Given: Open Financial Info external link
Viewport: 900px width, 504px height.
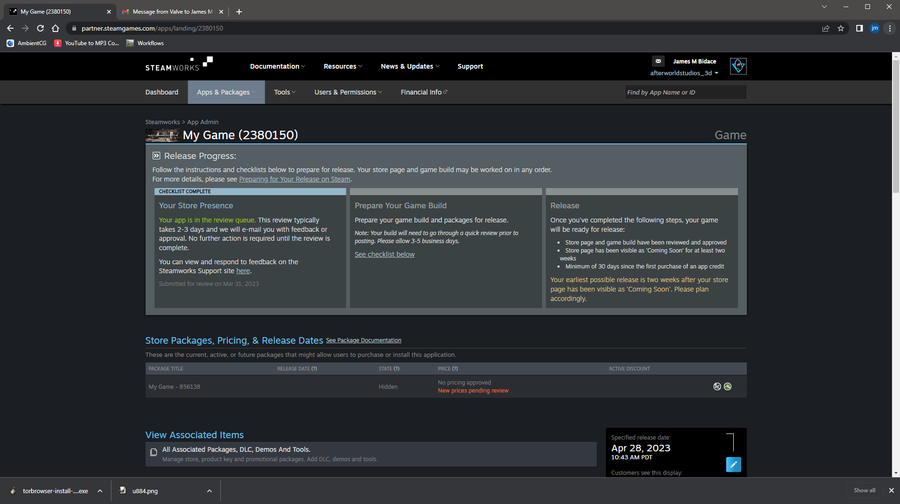Looking at the screenshot, I should tap(424, 92).
